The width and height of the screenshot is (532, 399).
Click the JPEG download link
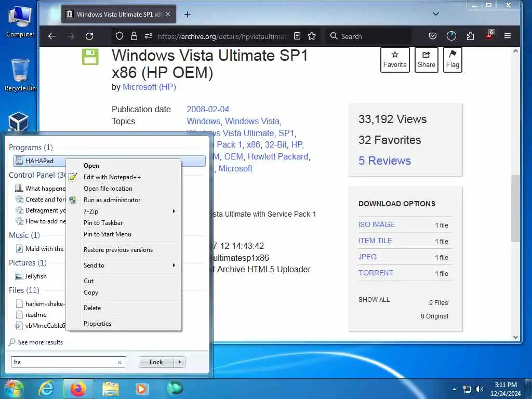pos(367,257)
